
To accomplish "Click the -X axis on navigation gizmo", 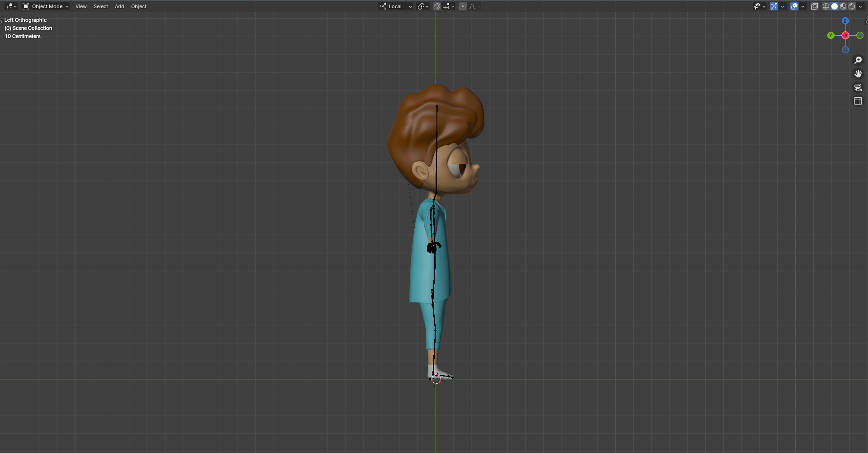I will (845, 35).
